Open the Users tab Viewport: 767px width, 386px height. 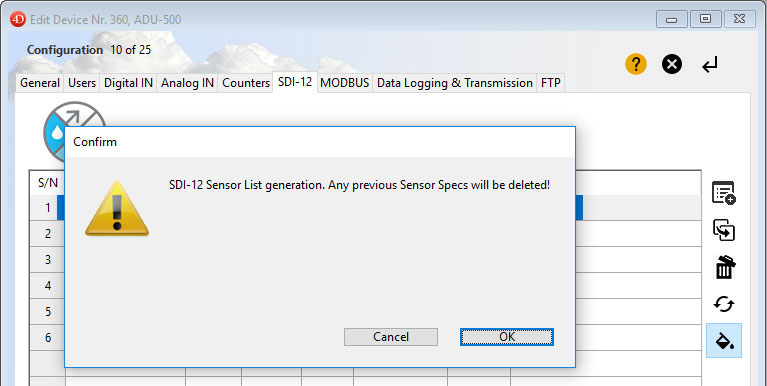tap(82, 83)
